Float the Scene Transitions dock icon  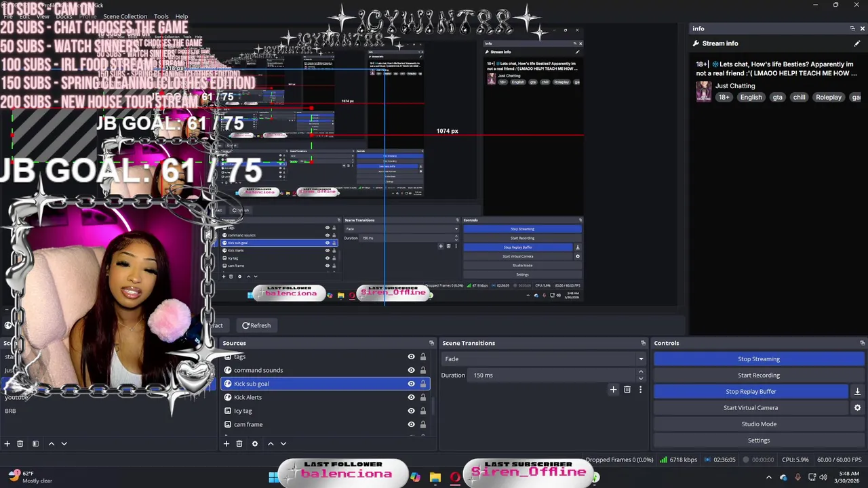(x=644, y=343)
